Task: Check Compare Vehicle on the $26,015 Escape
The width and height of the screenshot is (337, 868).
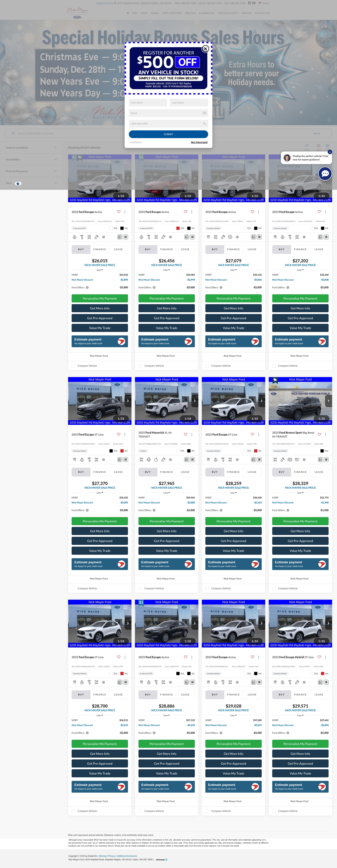Action: [x=73, y=366]
